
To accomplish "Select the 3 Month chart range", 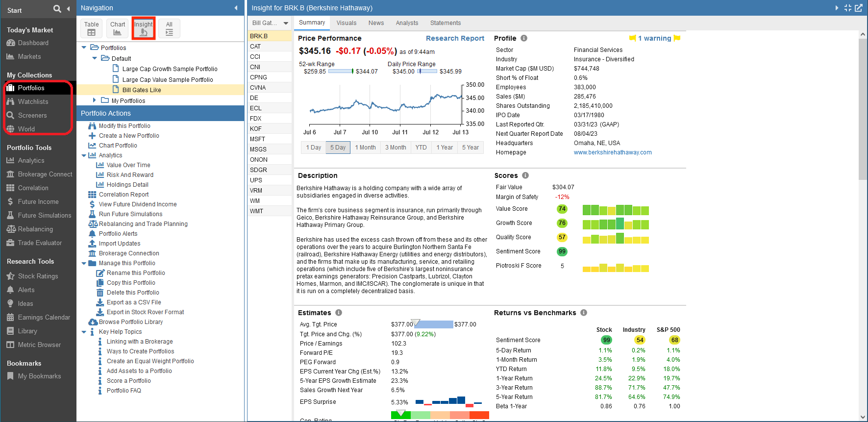I will point(396,148).
